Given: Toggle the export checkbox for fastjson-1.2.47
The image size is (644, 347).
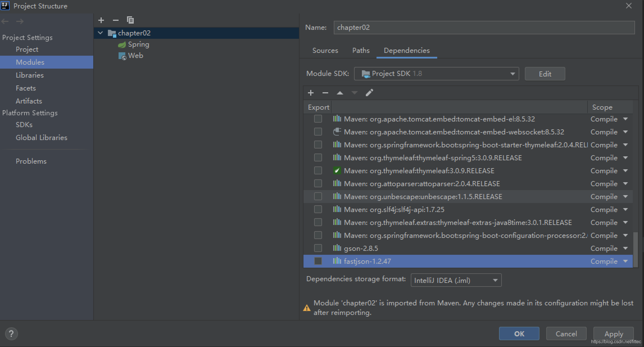Looking at the screenshot, I should click(318, 261).
